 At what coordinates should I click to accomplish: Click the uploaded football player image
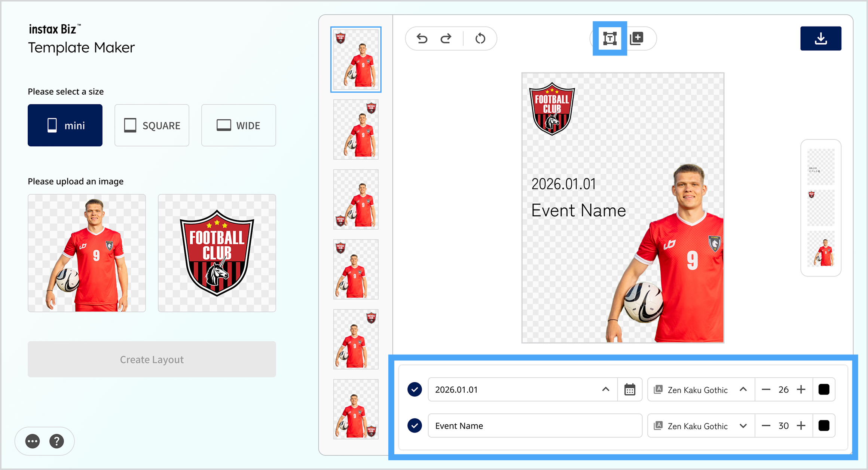coord(87,253)
